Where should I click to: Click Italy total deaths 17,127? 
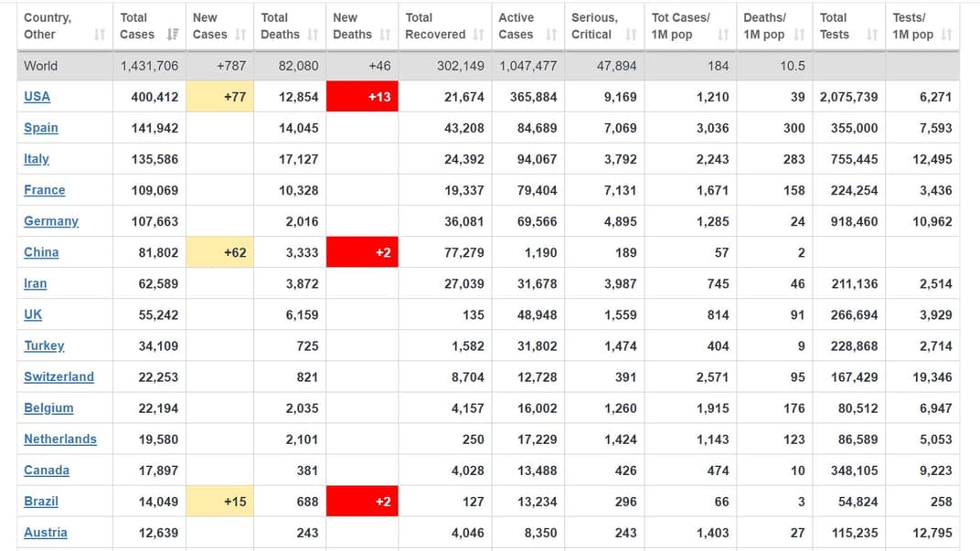pyautogui.click(x=299, y=159)
